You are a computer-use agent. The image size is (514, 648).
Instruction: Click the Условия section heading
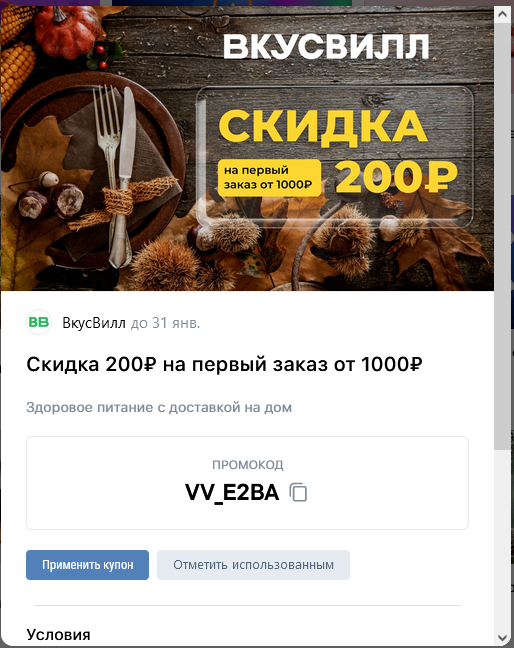pyautogui.click(x=58, y=634)
